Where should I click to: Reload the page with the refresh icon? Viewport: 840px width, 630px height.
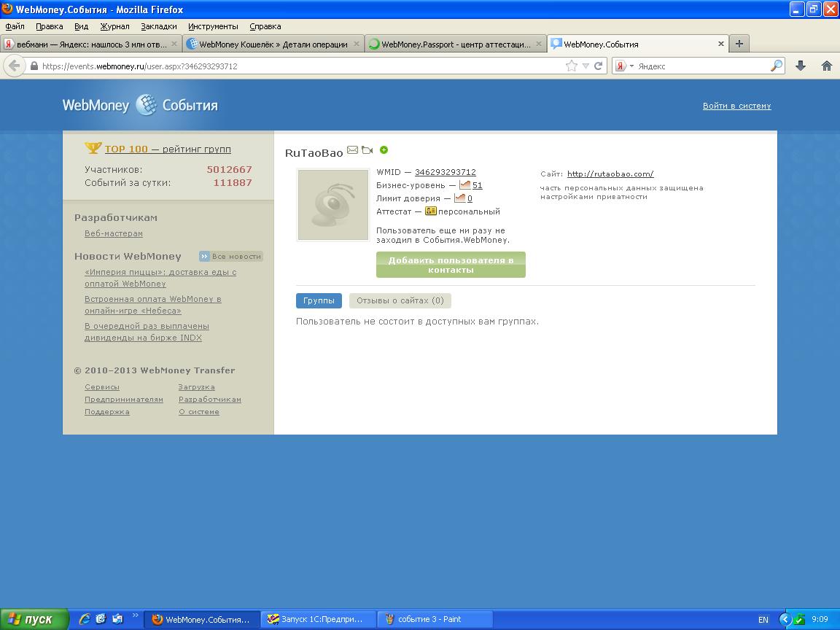tap(599, 66)
